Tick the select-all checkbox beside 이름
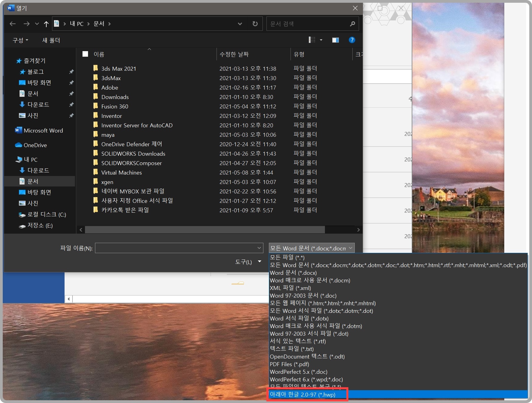The width and height of the screenshot is (532, 403). point(85,54)
